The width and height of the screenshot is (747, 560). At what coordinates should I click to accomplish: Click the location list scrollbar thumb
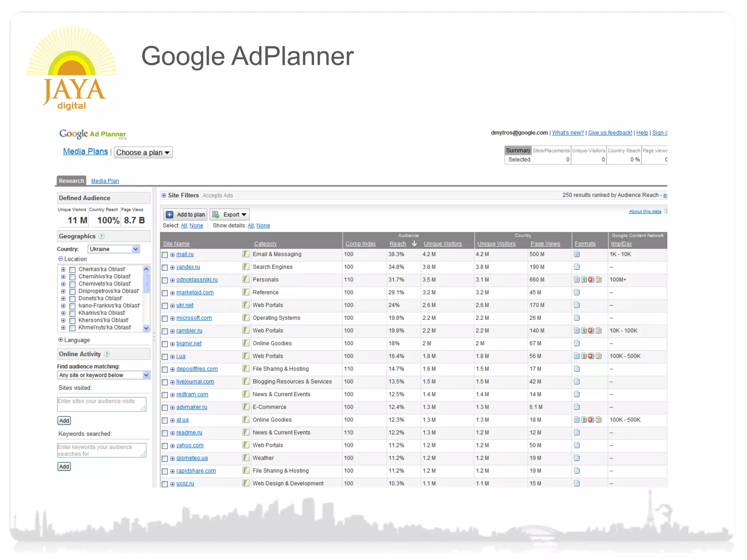tap(146, 283)
